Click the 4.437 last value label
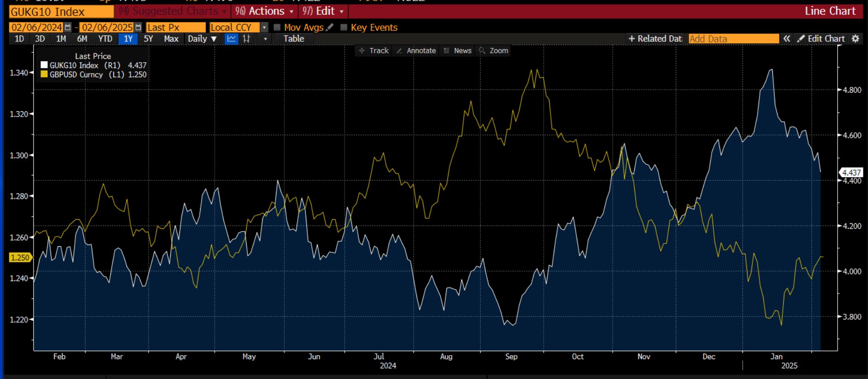Viewport: 868px width, 379px height. click(851, 173)
